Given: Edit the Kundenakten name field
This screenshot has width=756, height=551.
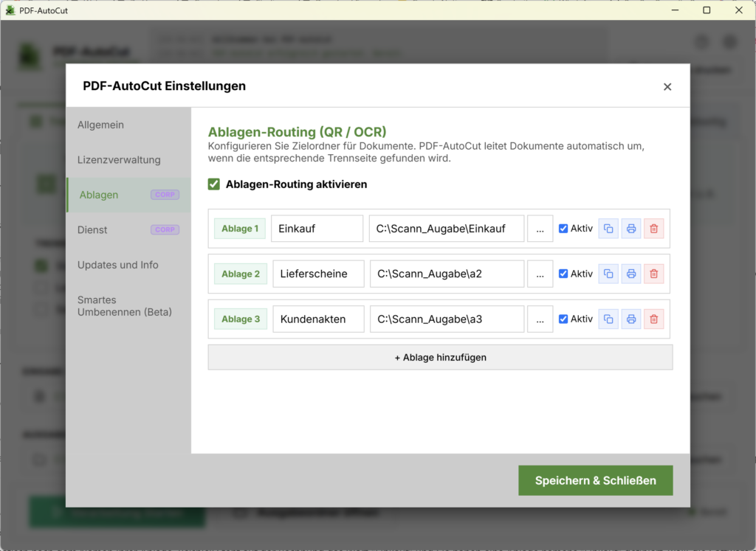Looking at the screenshot, I should tap(319, 319).
